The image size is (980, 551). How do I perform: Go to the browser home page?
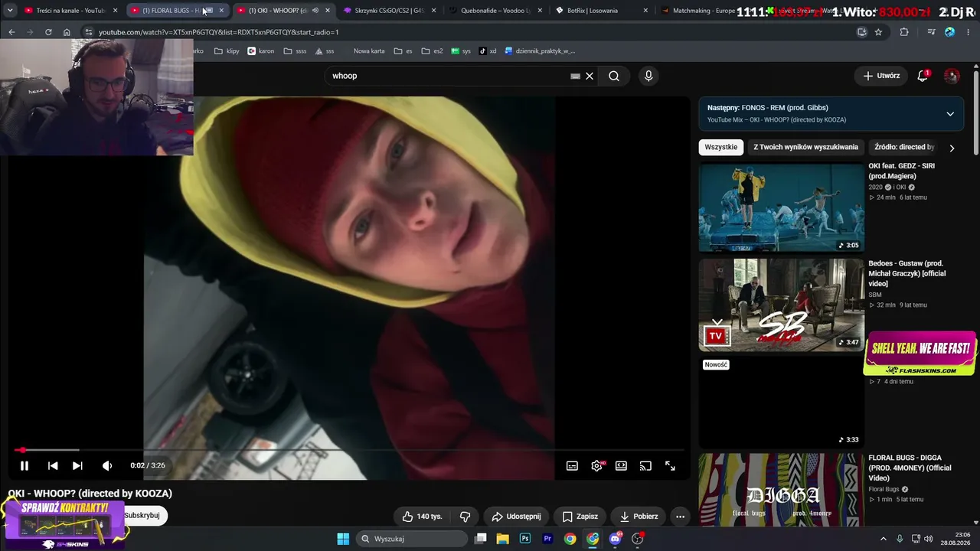click(67, 32)
